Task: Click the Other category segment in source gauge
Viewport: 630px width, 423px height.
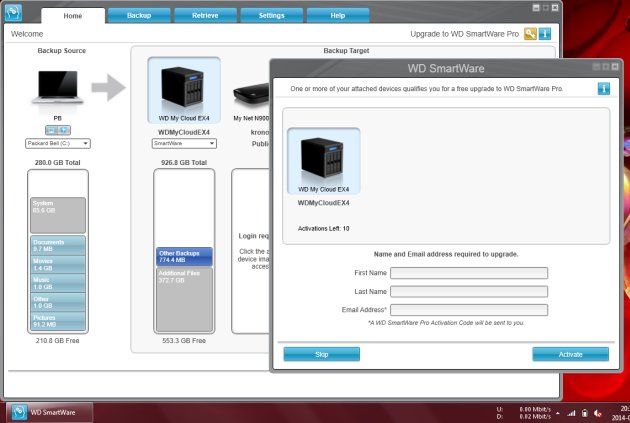Action: (x=58, y=302)
